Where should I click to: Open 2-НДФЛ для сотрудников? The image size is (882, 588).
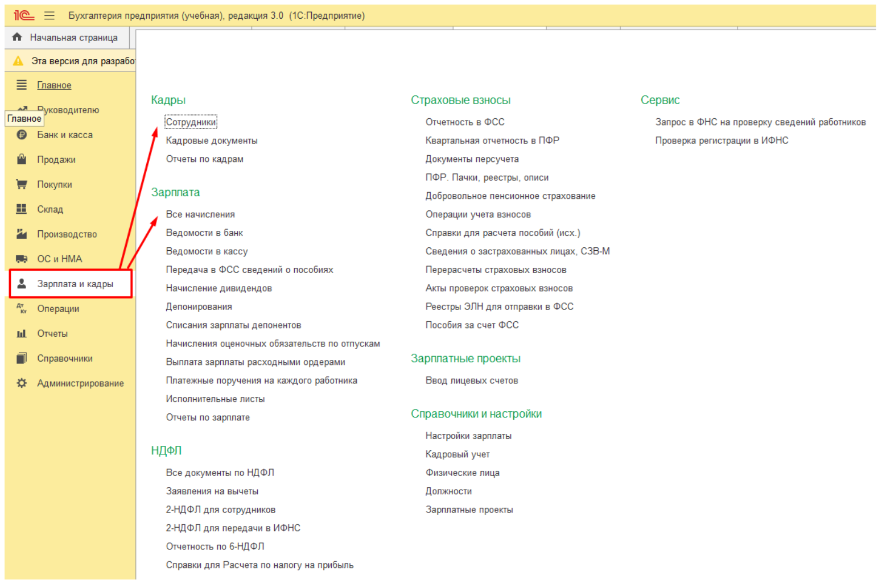221,510
